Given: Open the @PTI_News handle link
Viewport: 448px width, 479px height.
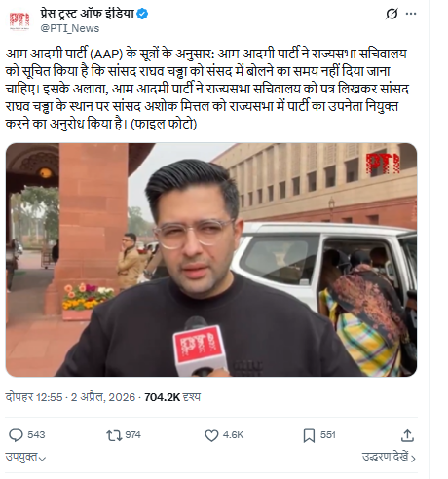Looking at the screenshot, I should coord(70,28).
